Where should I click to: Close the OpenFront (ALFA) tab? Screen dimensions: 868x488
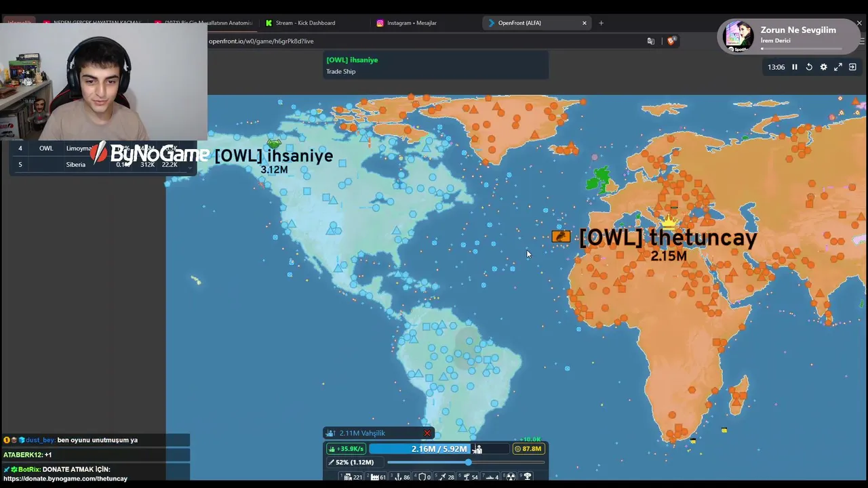click(x=585, y=23)
